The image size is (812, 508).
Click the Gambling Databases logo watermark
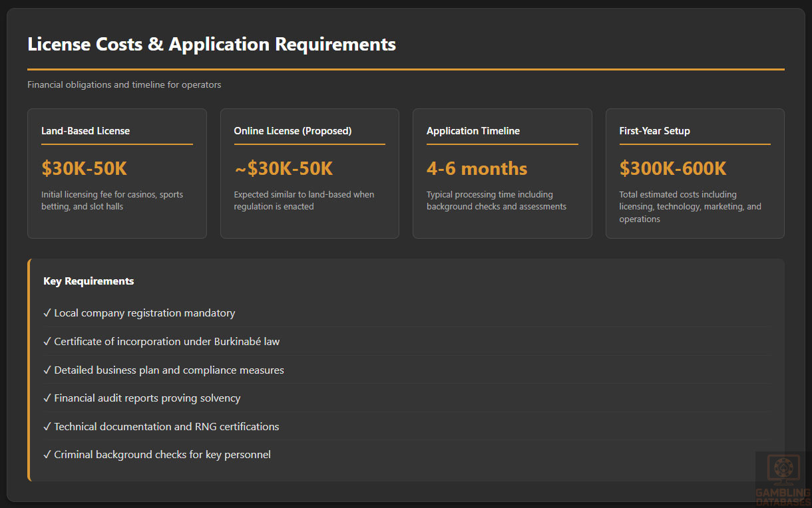tap(783, 477)
